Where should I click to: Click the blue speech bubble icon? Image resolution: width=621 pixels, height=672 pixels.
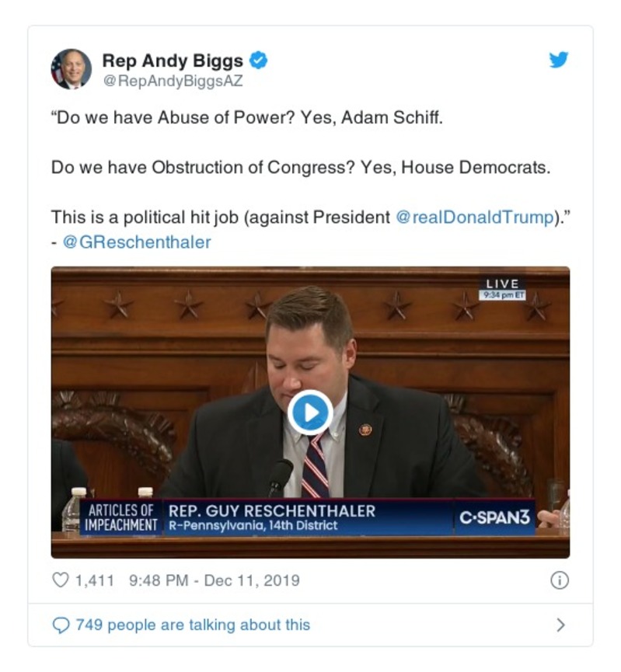[x=60, y=625]
